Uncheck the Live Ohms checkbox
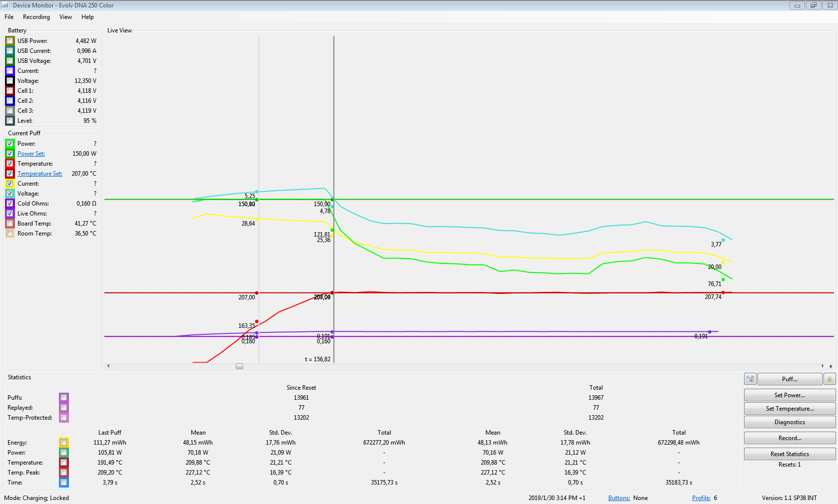Screen dimensions: 838x504 pyautogui.click(x=10, y=214)
